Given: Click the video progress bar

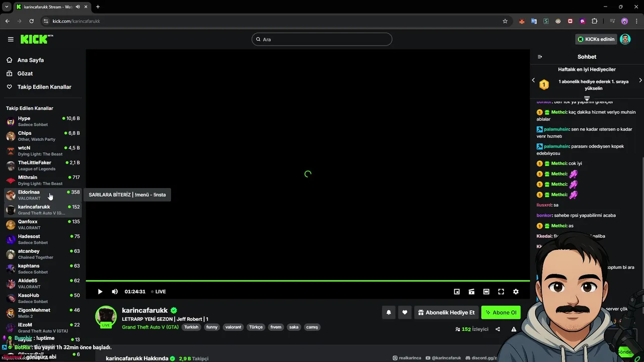Looking at the screenshot, I should [307, 281].
